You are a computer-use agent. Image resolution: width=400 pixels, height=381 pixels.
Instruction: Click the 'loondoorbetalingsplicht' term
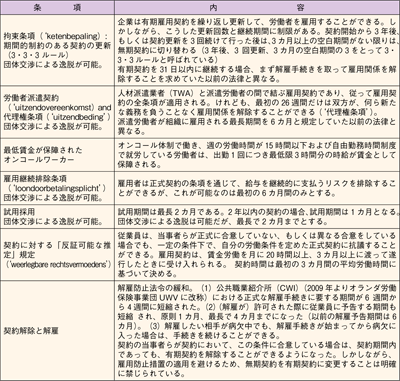tap(57, 188)
